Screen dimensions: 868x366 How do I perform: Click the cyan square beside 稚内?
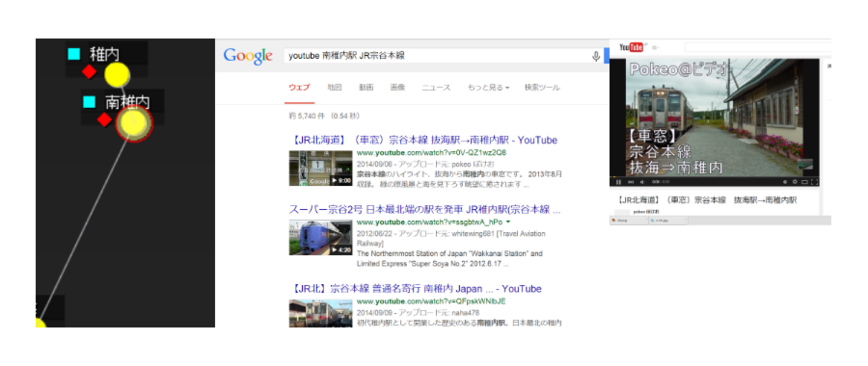(74, 54)
